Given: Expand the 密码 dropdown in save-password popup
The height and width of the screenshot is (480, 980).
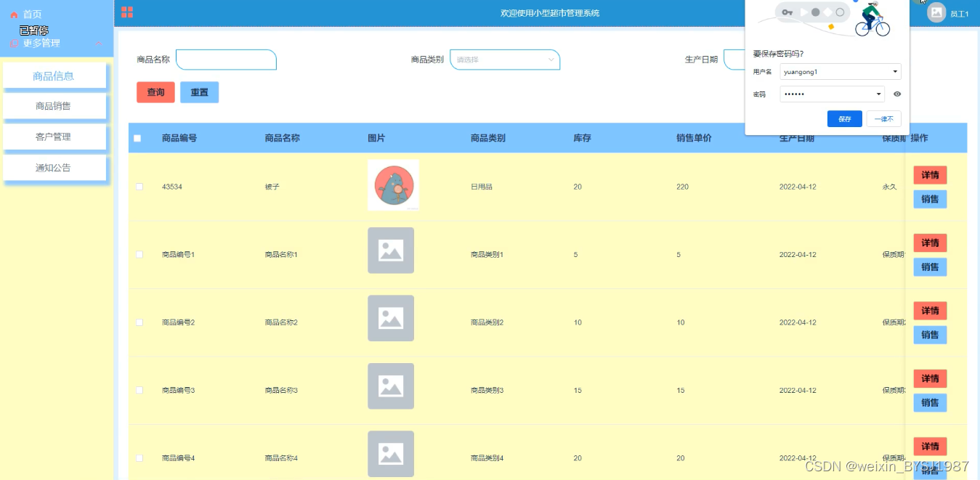Looking at the screenshot, I should [x=878, y=94].
